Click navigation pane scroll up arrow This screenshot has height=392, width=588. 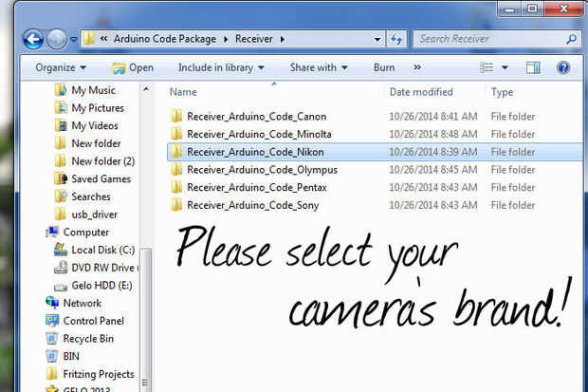(x=146, y=89)
